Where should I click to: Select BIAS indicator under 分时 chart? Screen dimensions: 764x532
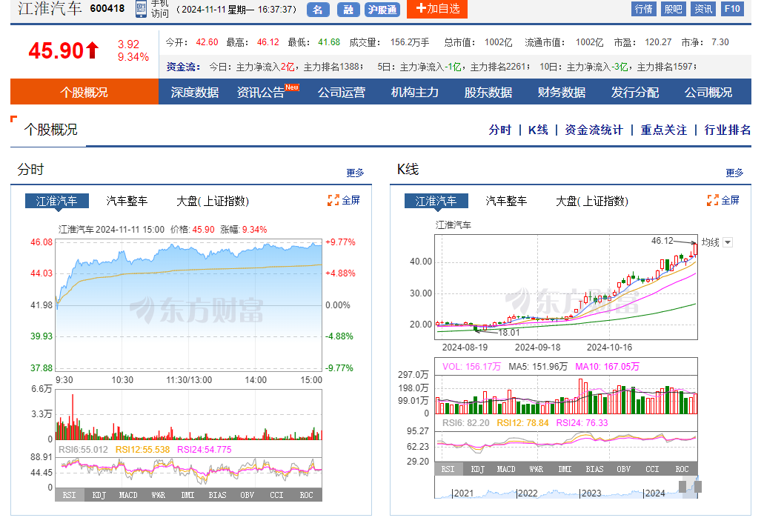(x=217, y=495)
